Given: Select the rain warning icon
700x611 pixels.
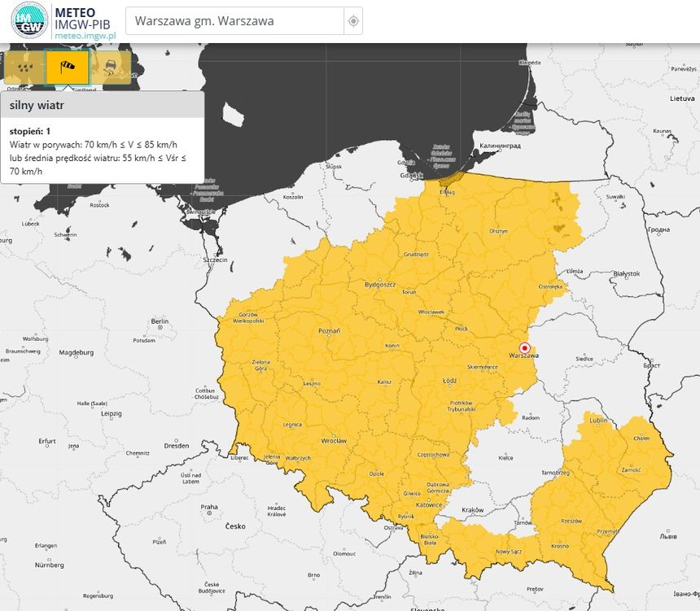Looking at the screenshot, I should 24,68.
